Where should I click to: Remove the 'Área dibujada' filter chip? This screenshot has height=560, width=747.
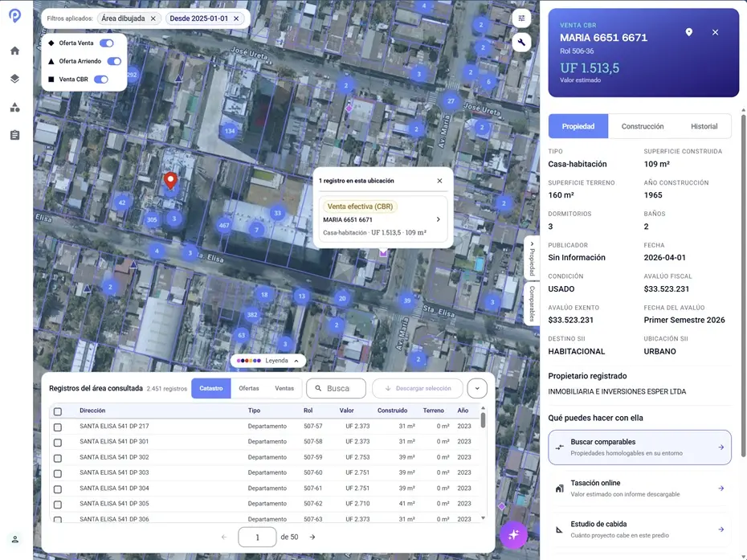153,18
